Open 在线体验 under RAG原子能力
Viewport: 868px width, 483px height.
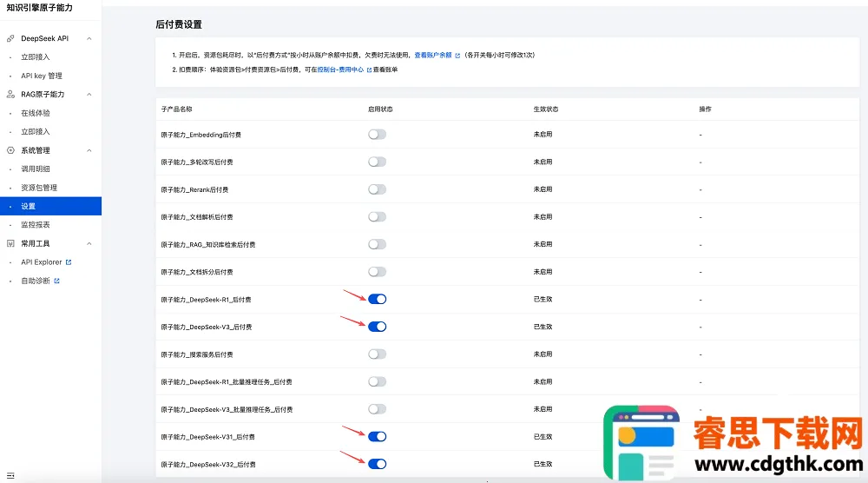click(36, 113)
